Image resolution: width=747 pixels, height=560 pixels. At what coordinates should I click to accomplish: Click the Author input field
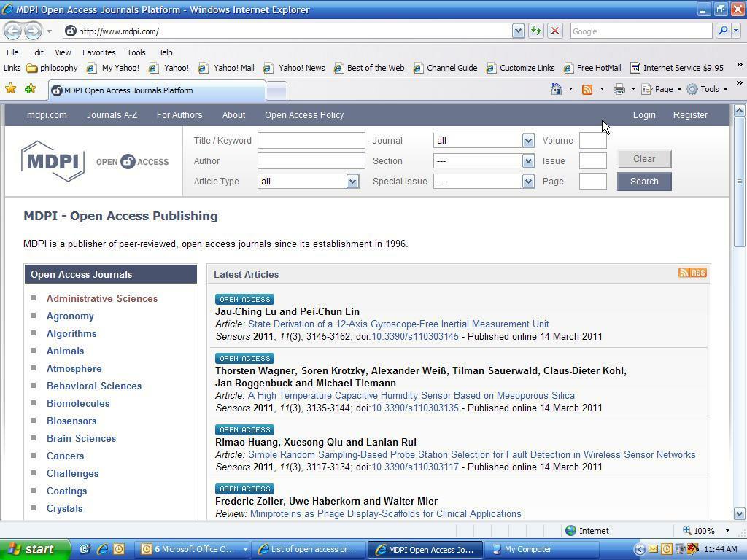311,161
